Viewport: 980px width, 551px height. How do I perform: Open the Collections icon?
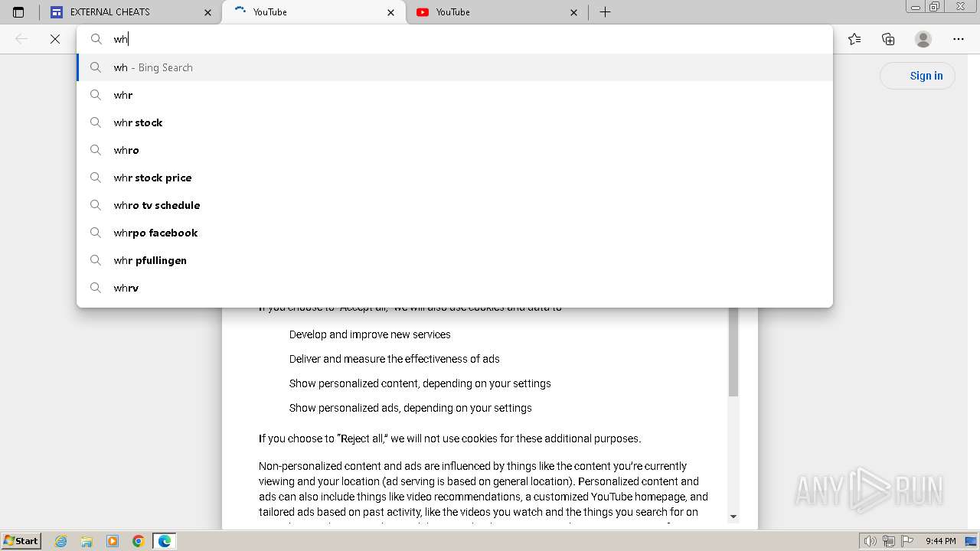pyautogui.click(x=888, y=39)
